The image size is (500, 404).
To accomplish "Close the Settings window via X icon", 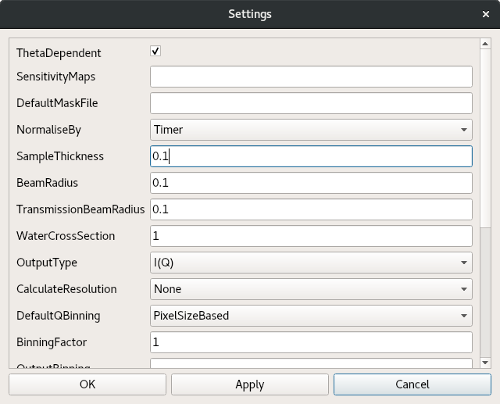I will [486, 14].
